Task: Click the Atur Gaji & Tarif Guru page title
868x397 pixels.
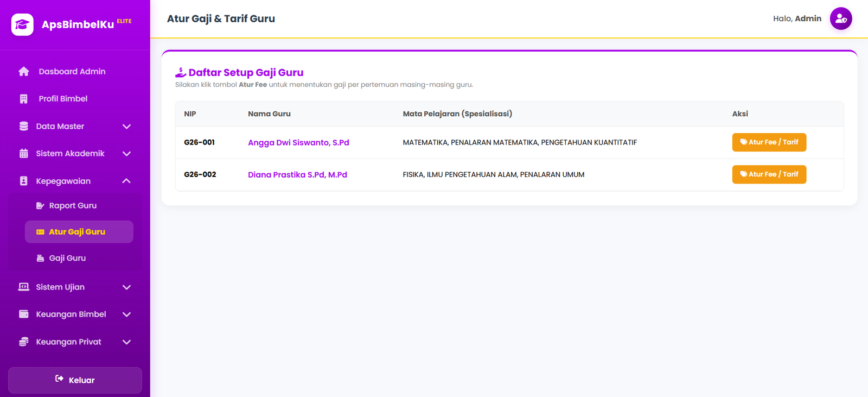Action: [221, 18]
